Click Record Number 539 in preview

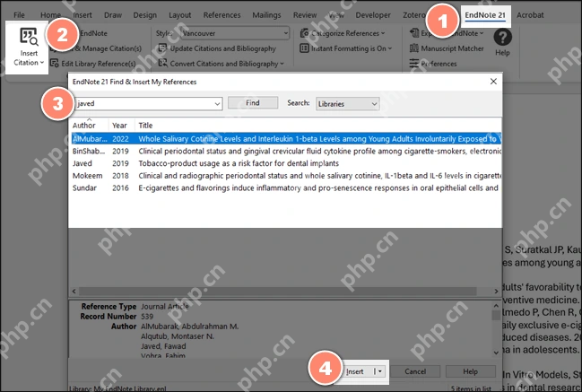(147, 317)
